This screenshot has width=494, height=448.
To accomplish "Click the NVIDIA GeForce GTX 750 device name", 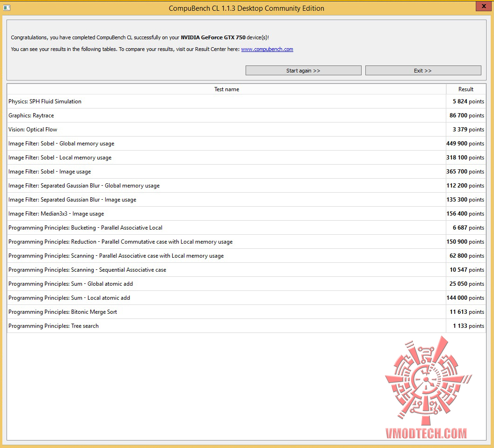I will [x=213, y=37].
